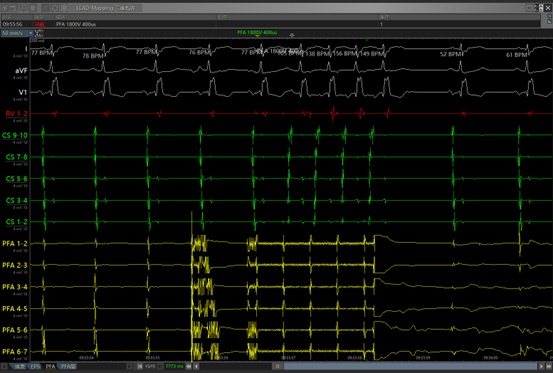This screenshot has height=373, width=553.
Task: Select the CS 9-10 channel label
Action: (x=14, y=135)
